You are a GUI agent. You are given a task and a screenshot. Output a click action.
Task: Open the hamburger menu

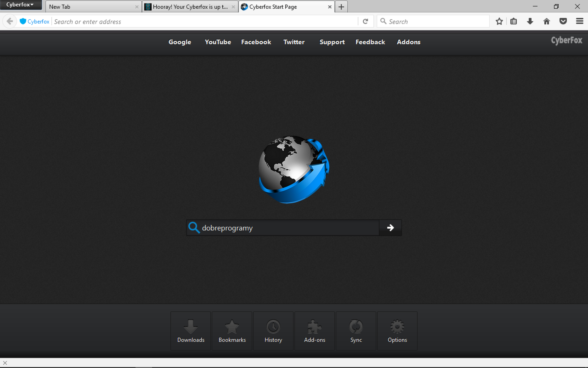(580, 21)
